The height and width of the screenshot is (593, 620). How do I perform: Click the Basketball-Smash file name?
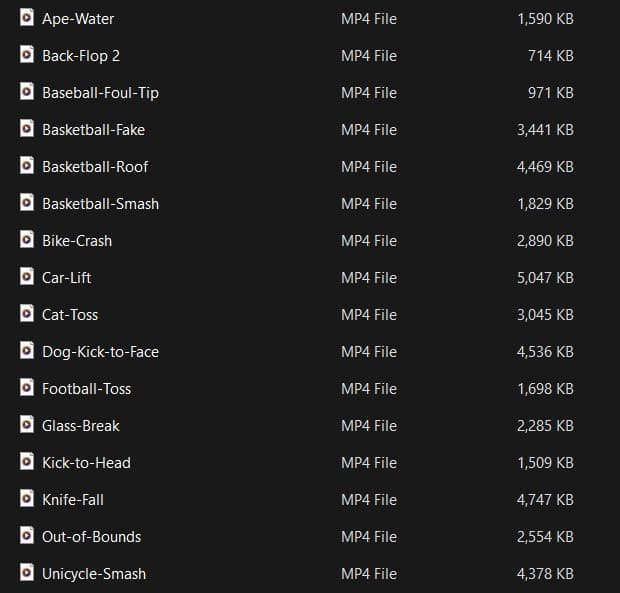(x=100, y=204)
